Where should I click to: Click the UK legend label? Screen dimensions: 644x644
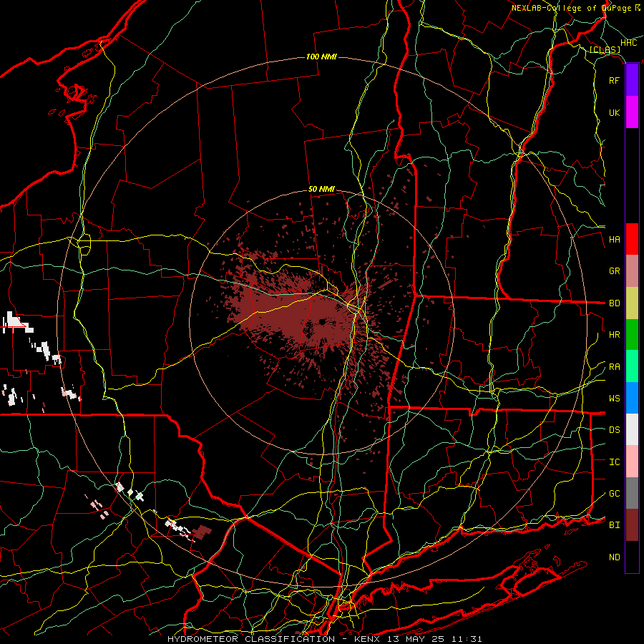click(614, 112)
